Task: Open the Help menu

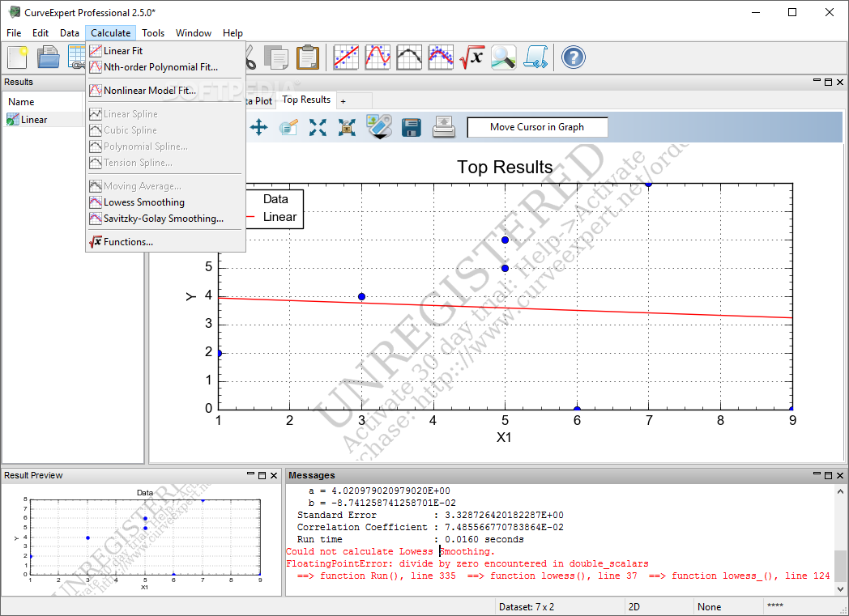Action: tap(233, 33)
